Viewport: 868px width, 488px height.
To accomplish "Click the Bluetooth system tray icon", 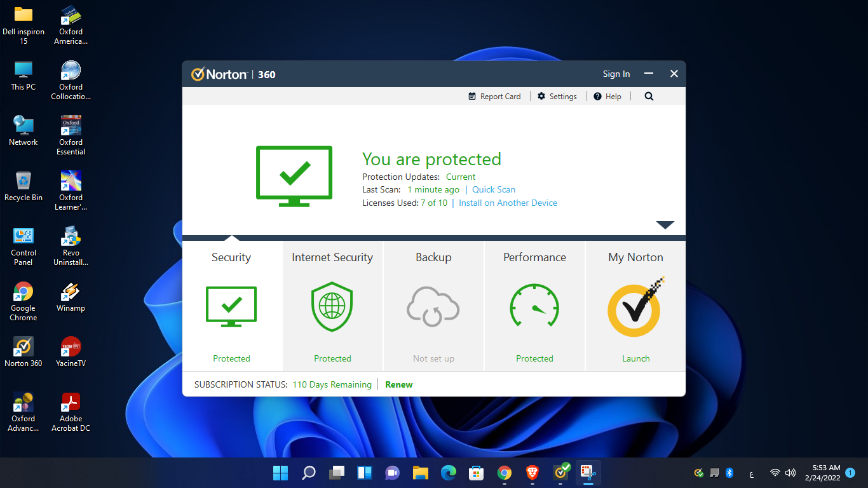I will (729, 473).
